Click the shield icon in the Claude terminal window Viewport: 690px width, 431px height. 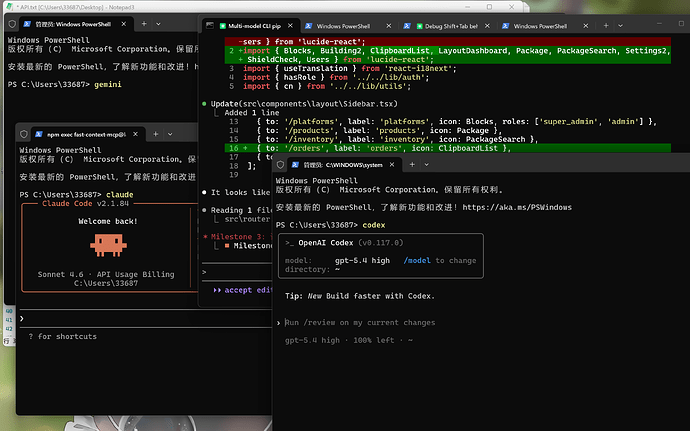24,134
